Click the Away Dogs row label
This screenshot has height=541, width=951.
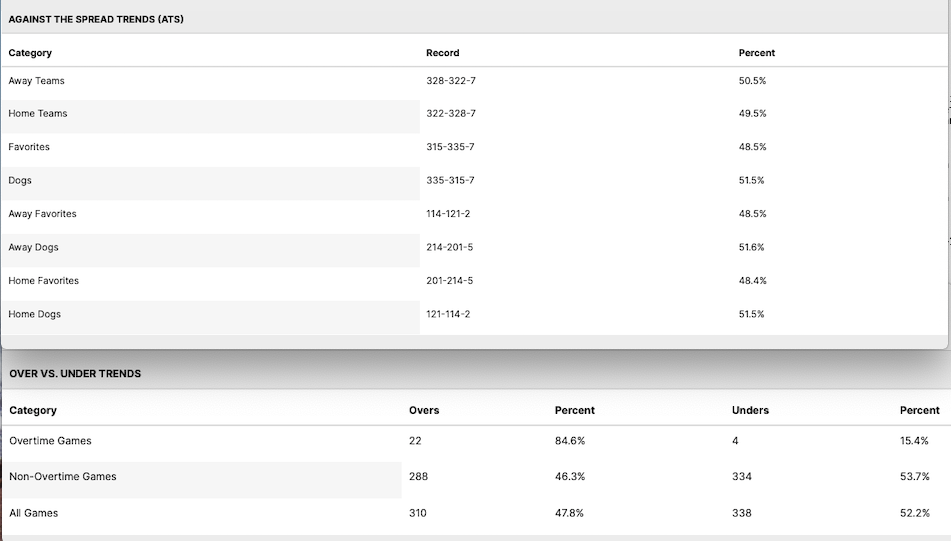point(33,248)
